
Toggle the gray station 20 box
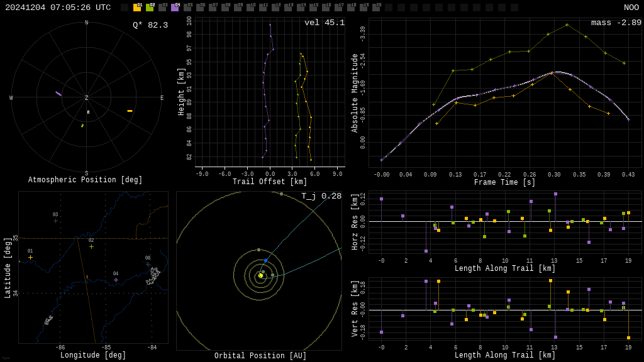pos(376,8)
